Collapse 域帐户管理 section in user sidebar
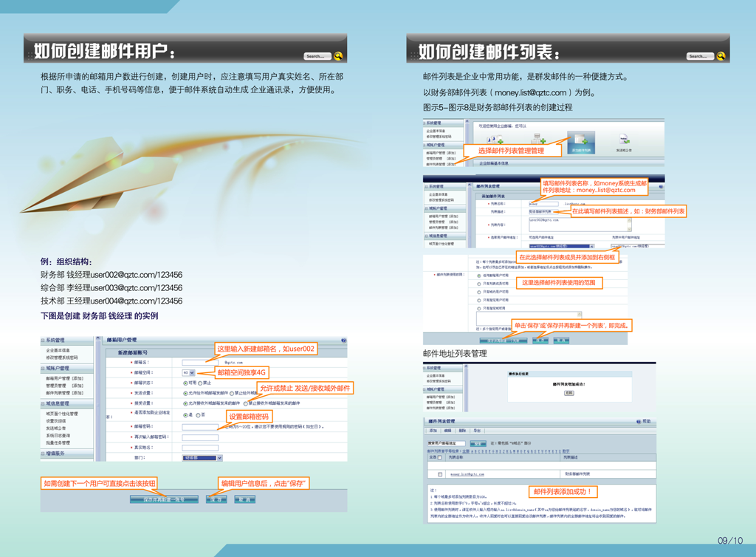Viewport: 756px width, 557px height. (x=43, y=368)
